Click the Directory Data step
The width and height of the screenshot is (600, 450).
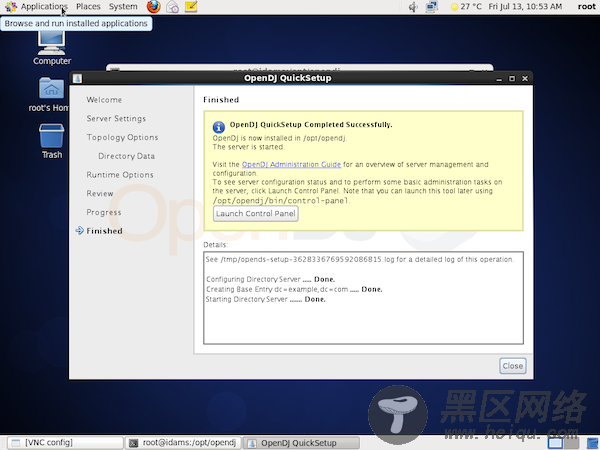[126, 156]
